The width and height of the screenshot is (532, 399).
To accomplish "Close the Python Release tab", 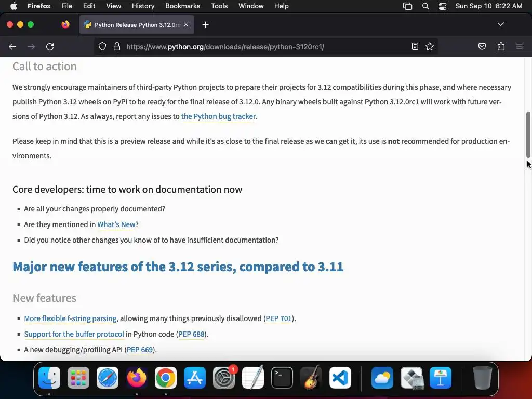I will pyautogui.click(x=186, y=25).
